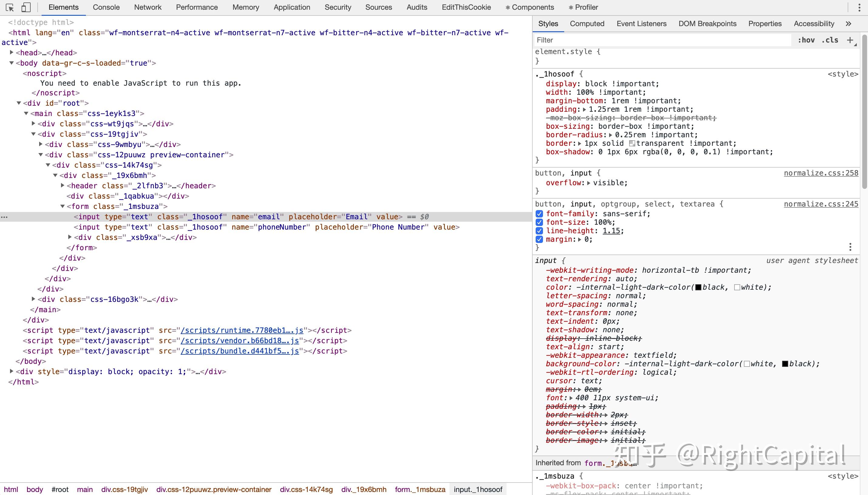The width and height of the screenshot is (868, 495).
Task: Open the normalize.css:258 source link
Action: pos(821,173)
